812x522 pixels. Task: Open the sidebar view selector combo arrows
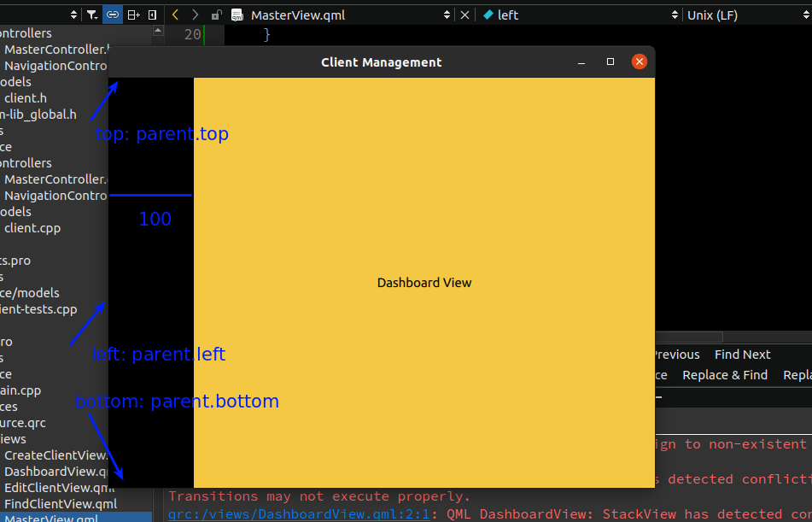[x=73, y=15]
